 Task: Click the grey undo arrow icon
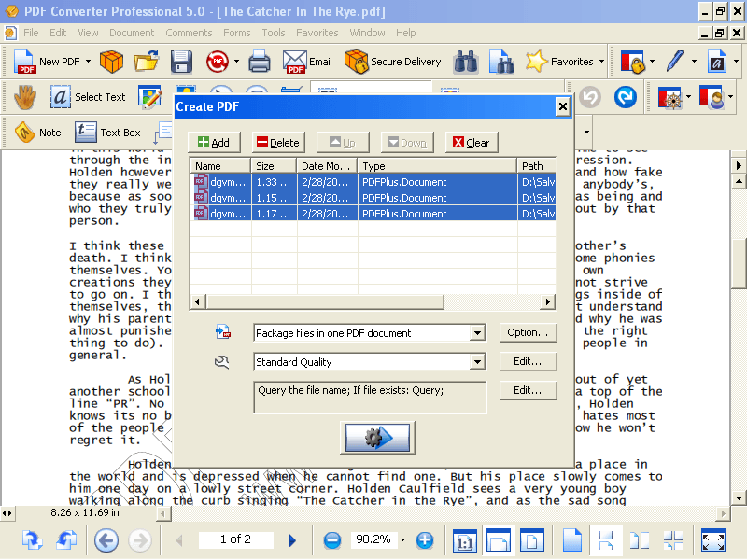pos(590,97)
